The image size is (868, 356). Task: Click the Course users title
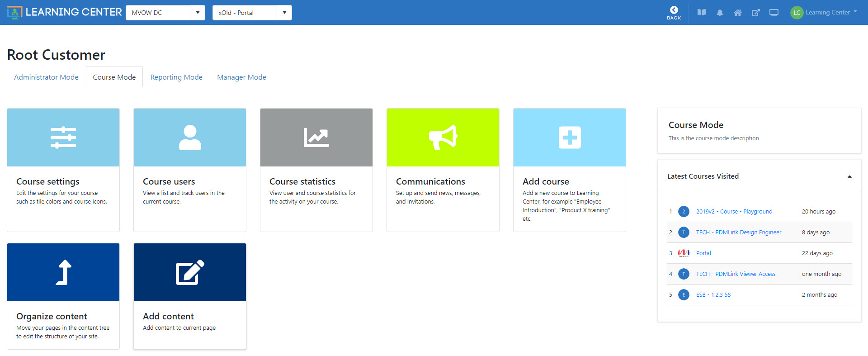[169, 181]
